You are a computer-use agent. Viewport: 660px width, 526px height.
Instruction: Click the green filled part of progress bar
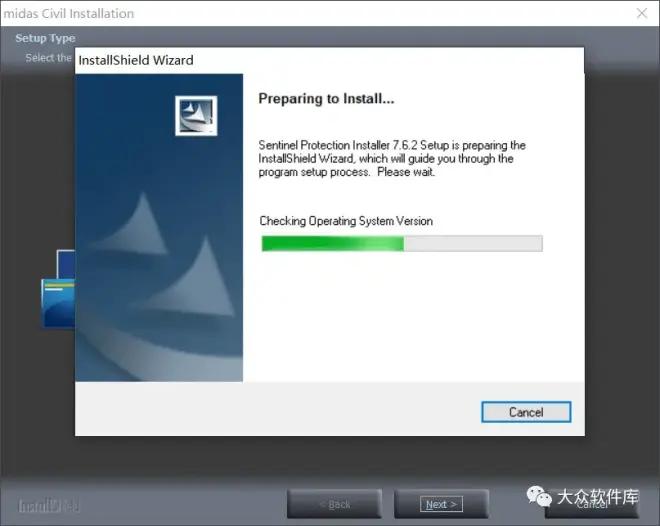click(x=331, y=244)
